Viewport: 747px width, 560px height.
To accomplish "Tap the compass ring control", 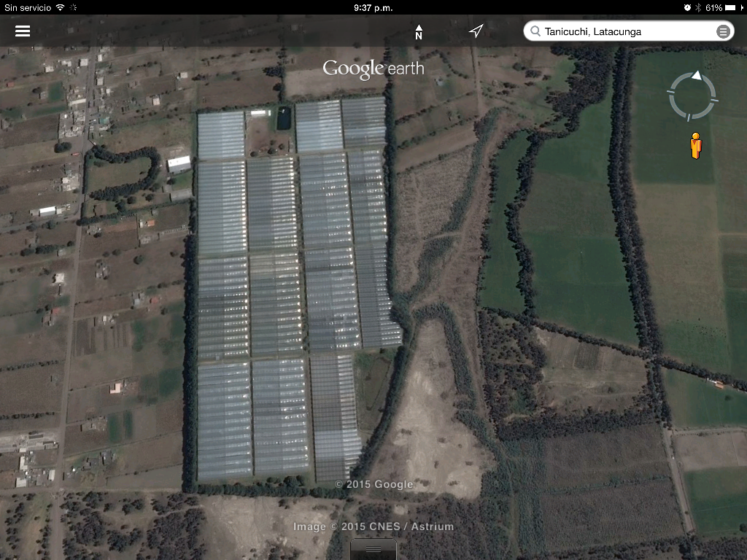I will [x=692, y=96].
